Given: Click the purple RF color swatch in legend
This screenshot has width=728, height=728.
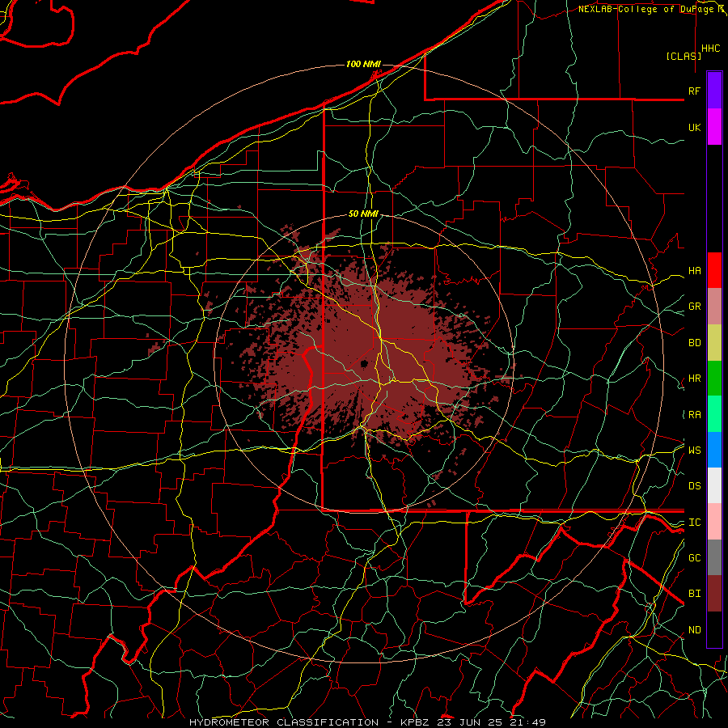Looking at the screenshot, I should (714, 90).
